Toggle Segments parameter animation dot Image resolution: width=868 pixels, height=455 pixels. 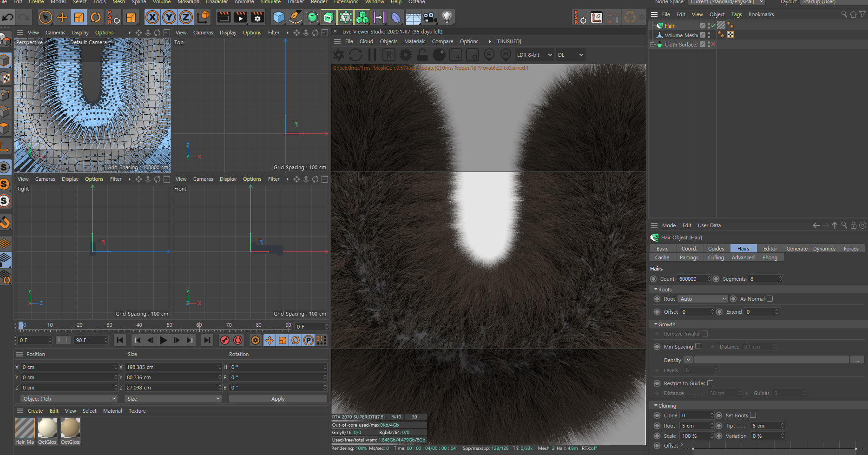[716, 279]
